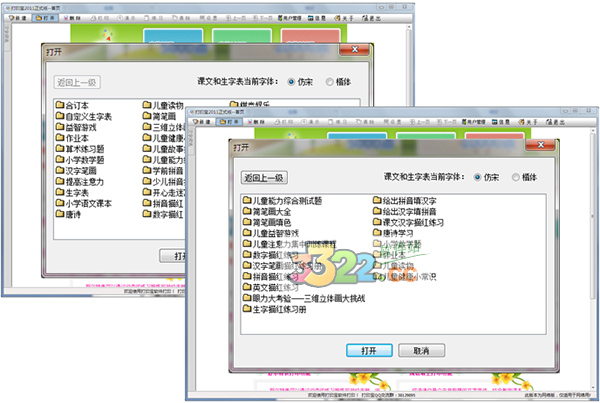The height and width of the screenshot is (403, 600).
Task: Click 关于 in the back window toolbar
Action: coord(344,18)
